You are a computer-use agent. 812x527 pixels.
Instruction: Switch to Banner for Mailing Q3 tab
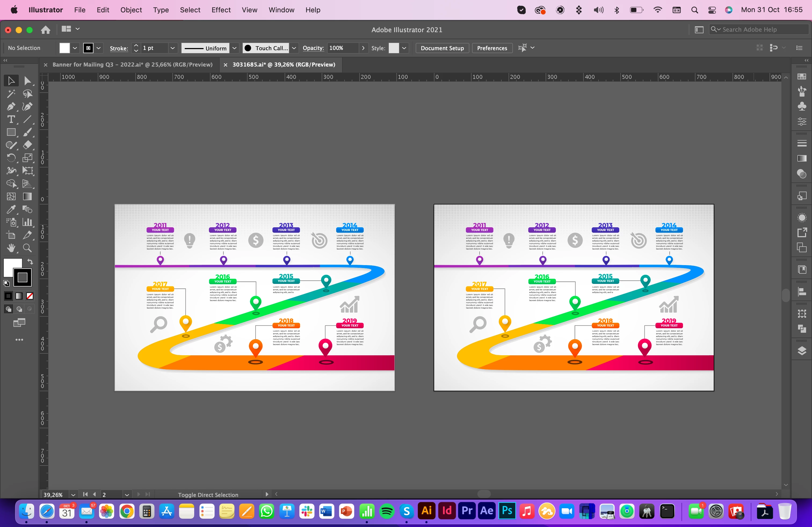click(x=132, y=64)
